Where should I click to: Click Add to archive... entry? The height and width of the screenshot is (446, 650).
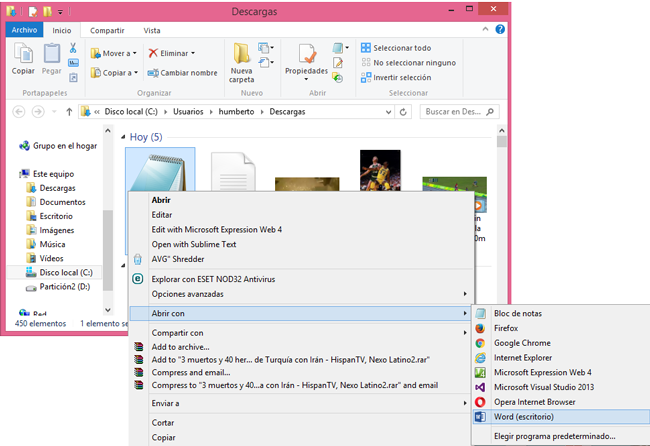301,347
